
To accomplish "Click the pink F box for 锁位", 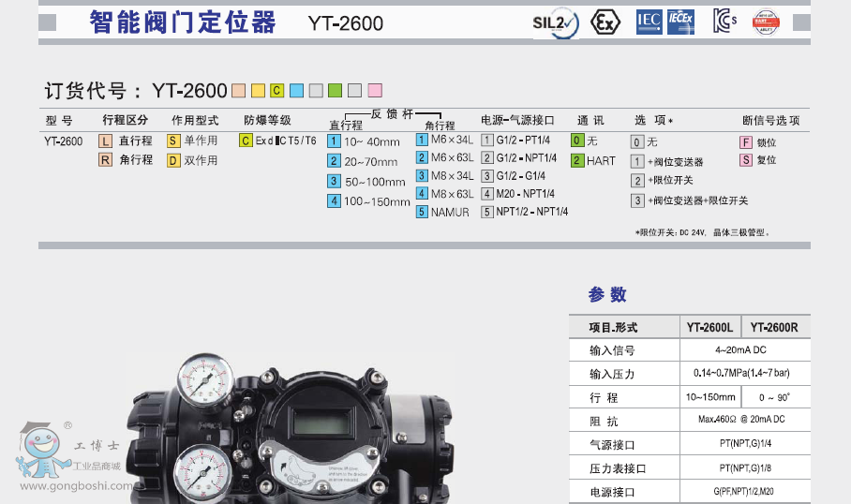I will point(746,142).
